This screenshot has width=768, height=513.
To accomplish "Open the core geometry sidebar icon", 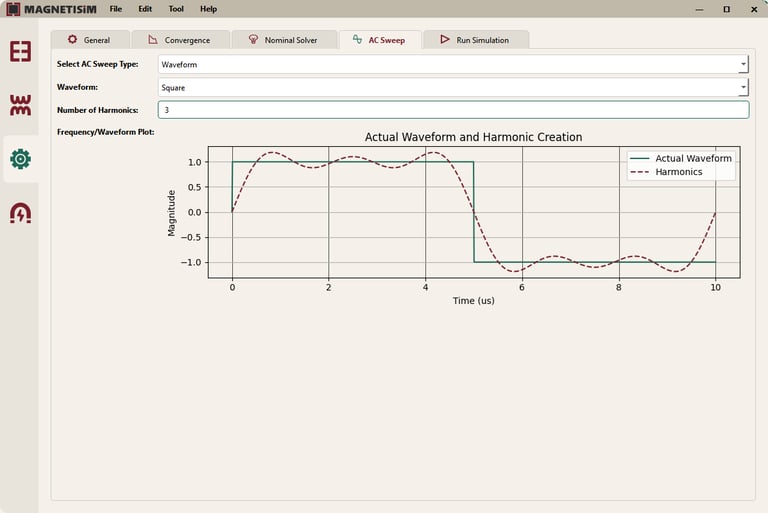I will tap(20, 51).
